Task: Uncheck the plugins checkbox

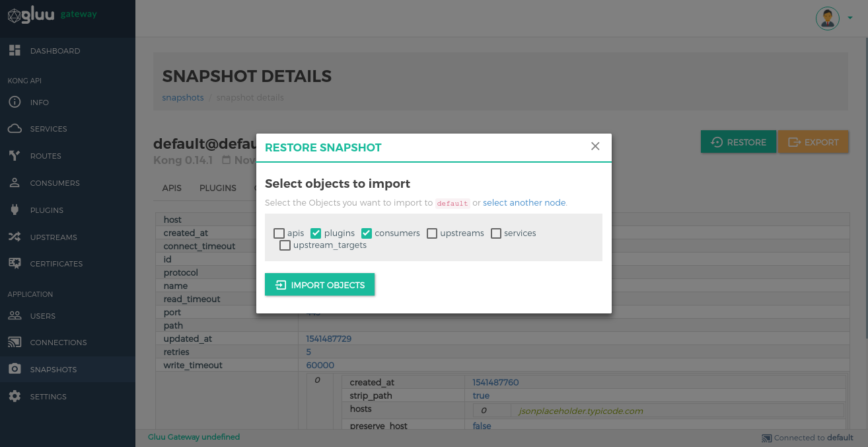Action: [316, 233]
